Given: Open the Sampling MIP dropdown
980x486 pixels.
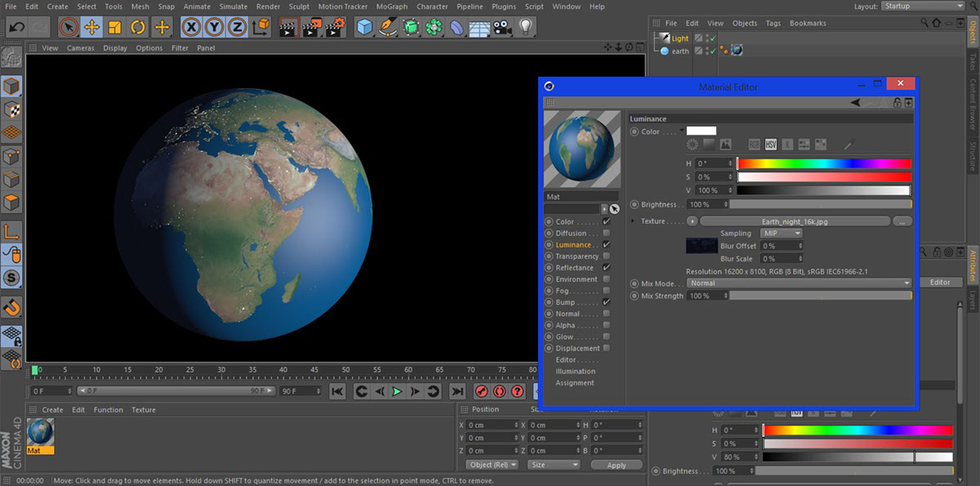Looking at the screenshot, I should pyautogui.click(x=782, y=234).
